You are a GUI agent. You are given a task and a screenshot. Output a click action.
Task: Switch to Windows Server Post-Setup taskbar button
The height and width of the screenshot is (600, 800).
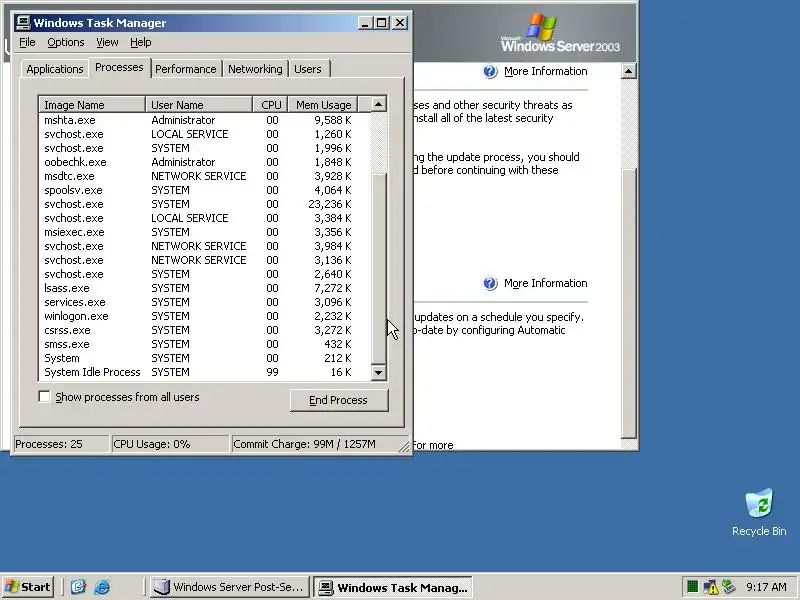pos(230,587)
